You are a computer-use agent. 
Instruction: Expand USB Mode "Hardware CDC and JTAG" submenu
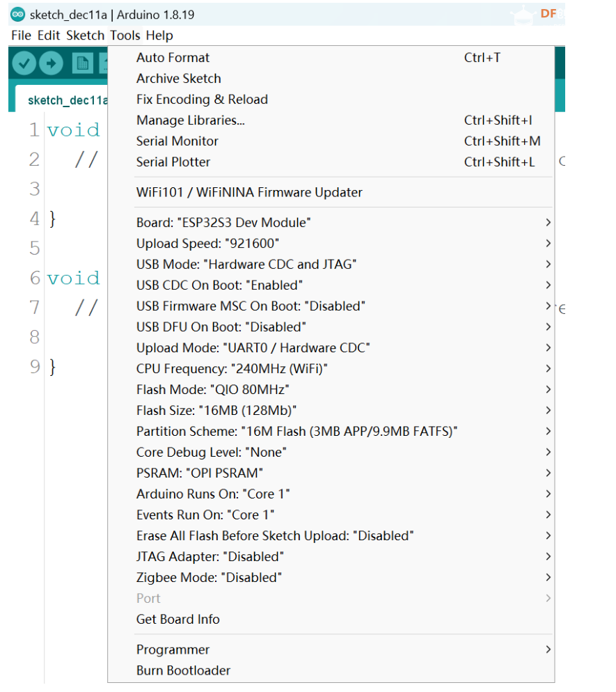pos(331,265)
